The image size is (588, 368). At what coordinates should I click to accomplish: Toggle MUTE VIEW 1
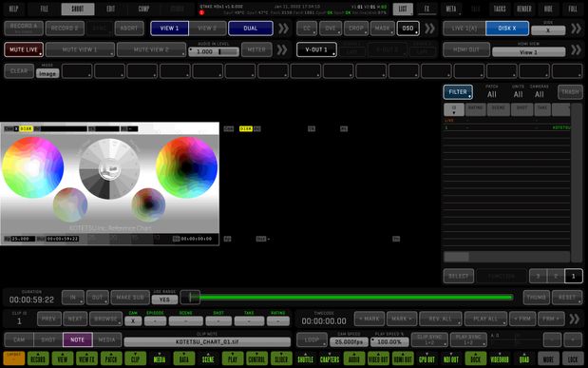[80, 49]
